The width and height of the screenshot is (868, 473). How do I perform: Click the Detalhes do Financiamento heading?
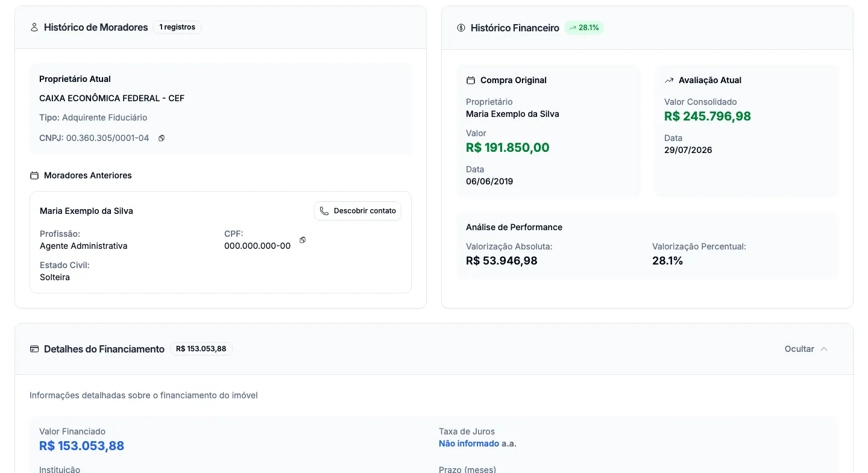pos(104,349)
